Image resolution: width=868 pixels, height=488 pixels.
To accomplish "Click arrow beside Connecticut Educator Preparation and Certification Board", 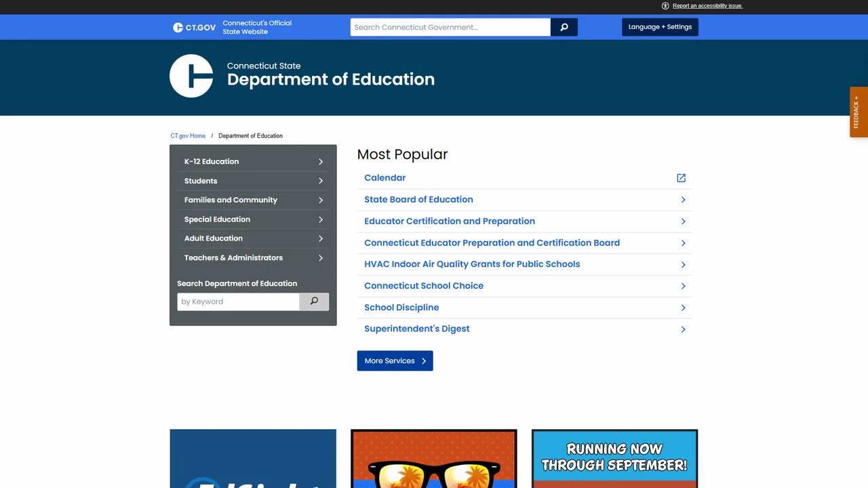I will (683, 243).
